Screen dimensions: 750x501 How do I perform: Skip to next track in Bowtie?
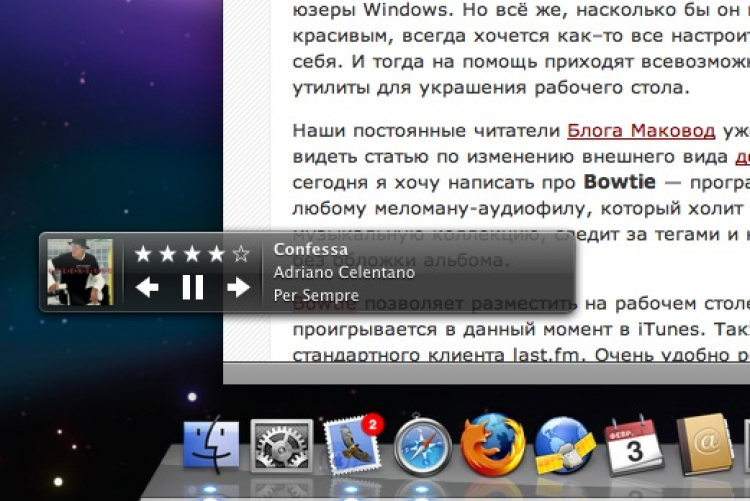pyautogui.click(x=238, y=288)
